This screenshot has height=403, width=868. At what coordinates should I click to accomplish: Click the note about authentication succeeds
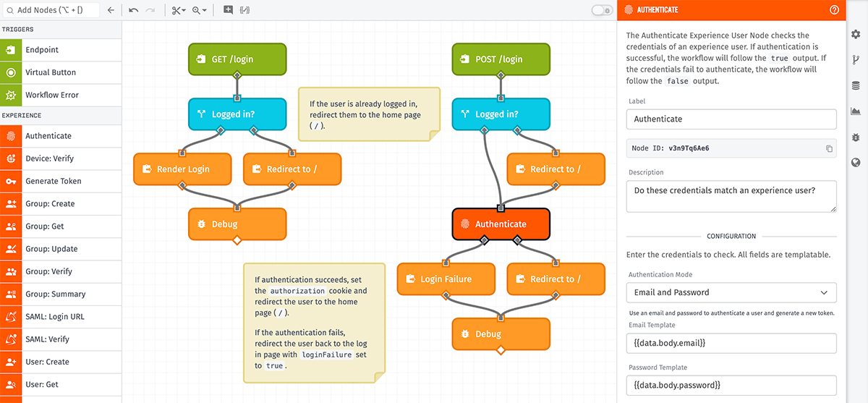314,323
